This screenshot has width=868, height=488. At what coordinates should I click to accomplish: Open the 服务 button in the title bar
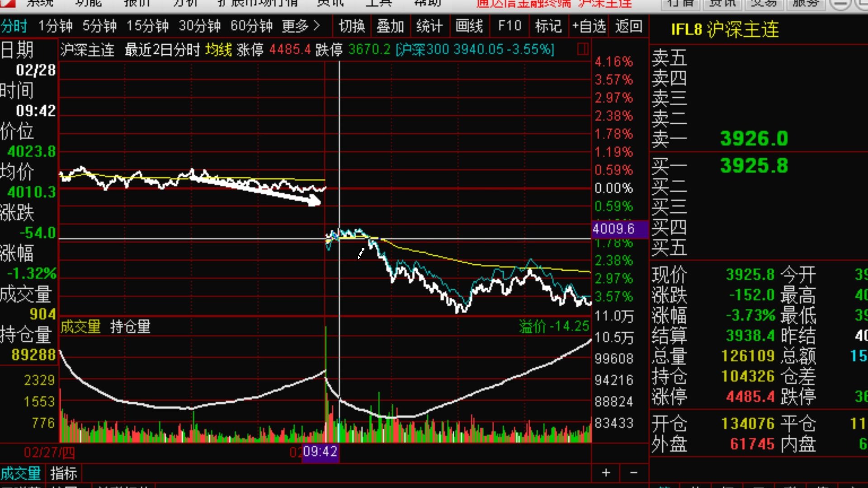[x=805, y=4]
